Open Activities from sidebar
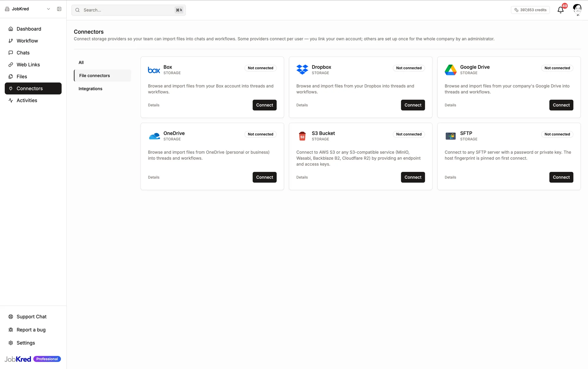The width and height of the screenshot is (588, 369). coord(33,101)
